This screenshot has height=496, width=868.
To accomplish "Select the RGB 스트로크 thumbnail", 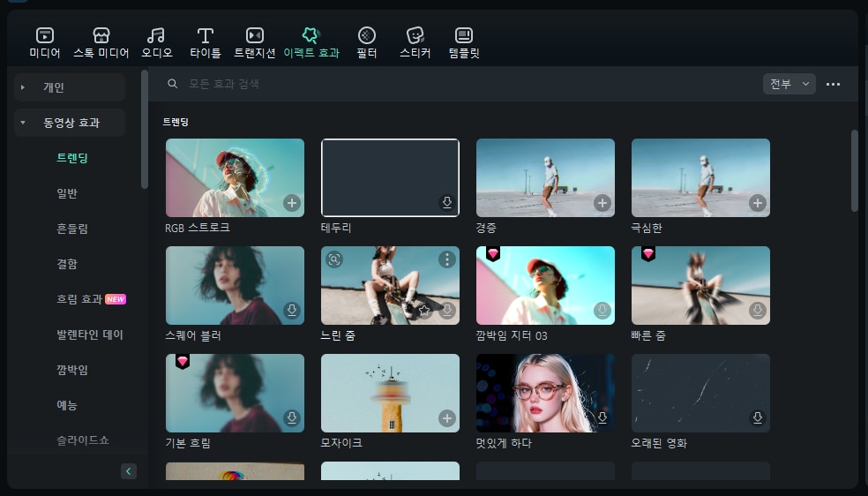I will coord(235,177).
